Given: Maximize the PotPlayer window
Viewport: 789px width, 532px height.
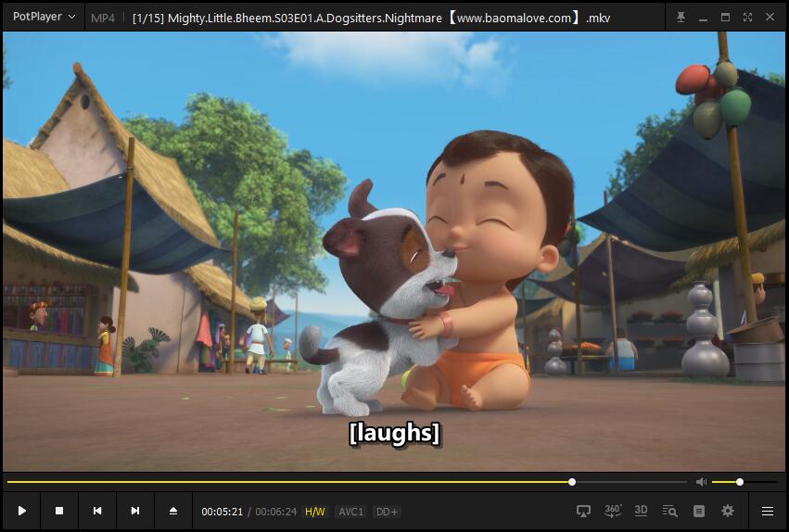Looking at the screenshot, I should coord(725,17).
